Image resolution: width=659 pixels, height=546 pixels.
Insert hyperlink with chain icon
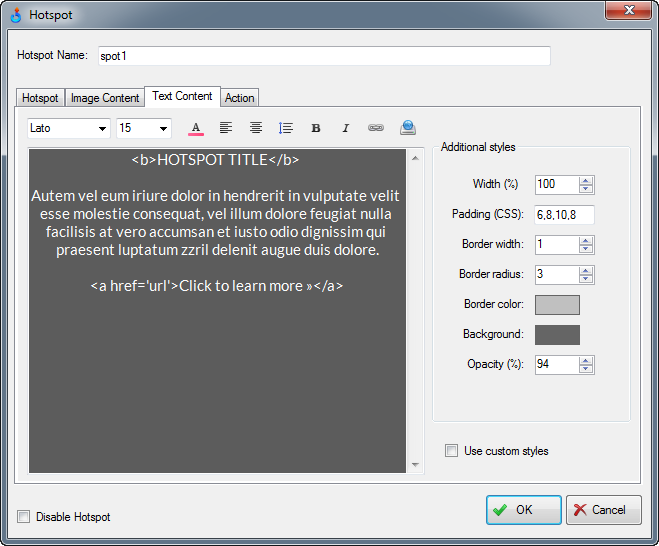click(x=376, y=128)
